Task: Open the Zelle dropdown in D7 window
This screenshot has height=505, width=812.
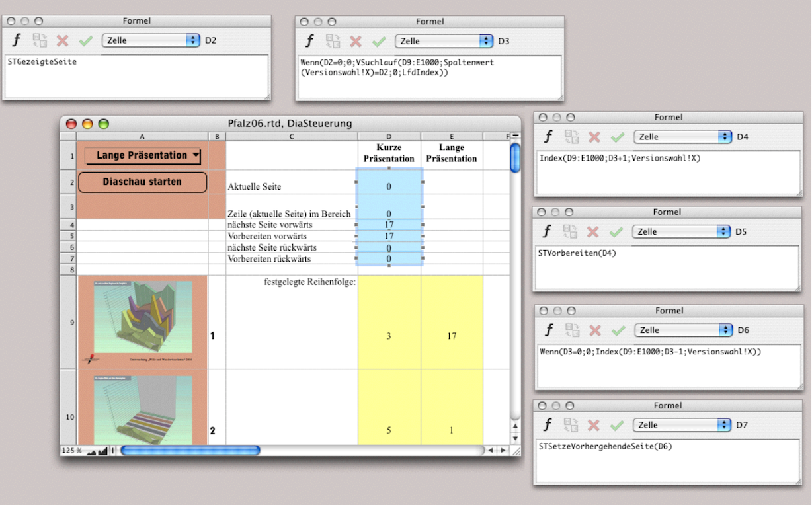Action: pyautogui.click(x=682, y=425)
